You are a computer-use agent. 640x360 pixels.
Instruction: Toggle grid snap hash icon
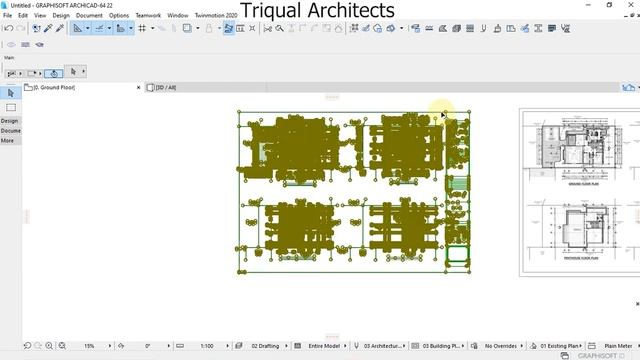tap(142, 28)
